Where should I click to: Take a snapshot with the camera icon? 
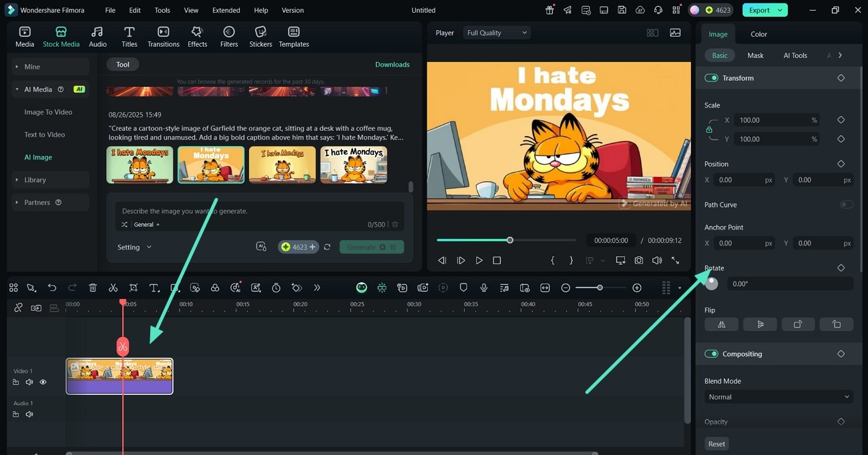(x=639, y=261)
